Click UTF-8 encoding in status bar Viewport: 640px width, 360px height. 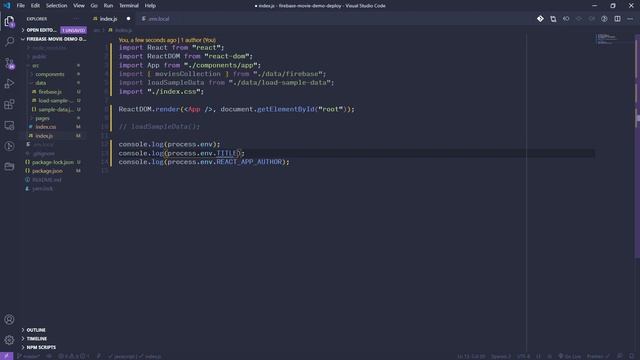coord(523,356)
